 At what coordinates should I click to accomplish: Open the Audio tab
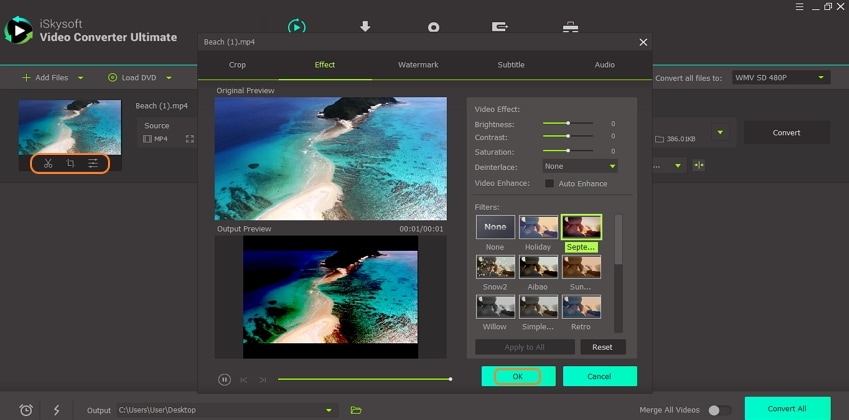[604, 64]
